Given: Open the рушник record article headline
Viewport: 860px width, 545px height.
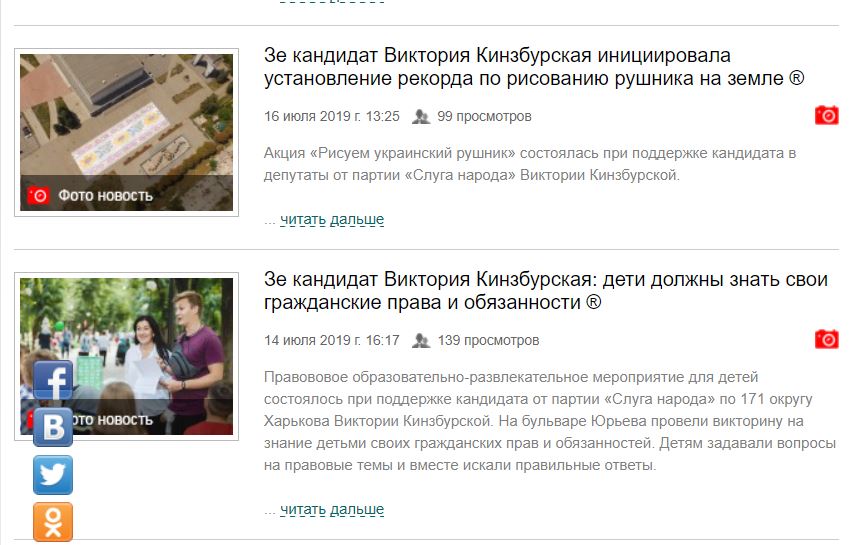Looking at the screenshot, I should pos(534,67).
